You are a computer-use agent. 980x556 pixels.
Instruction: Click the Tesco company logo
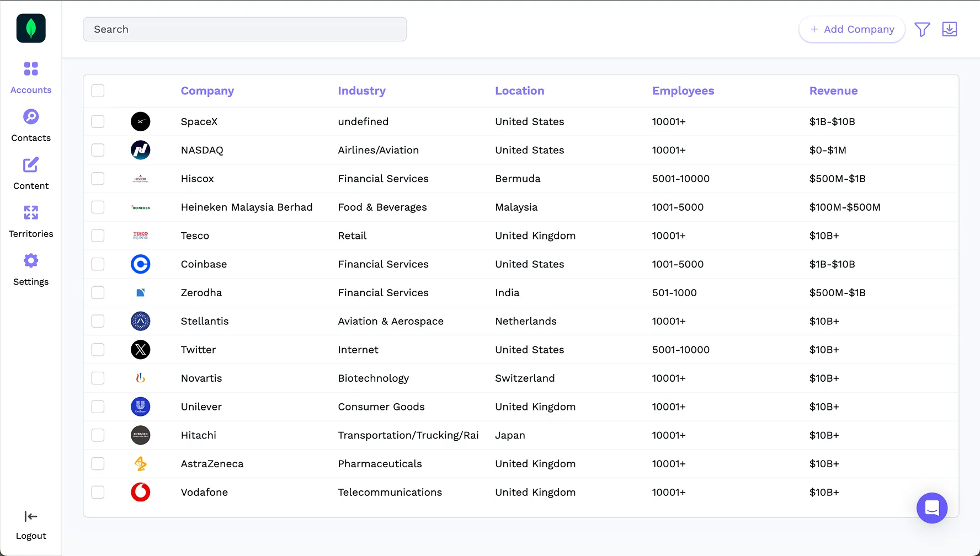tap(141, 236)
